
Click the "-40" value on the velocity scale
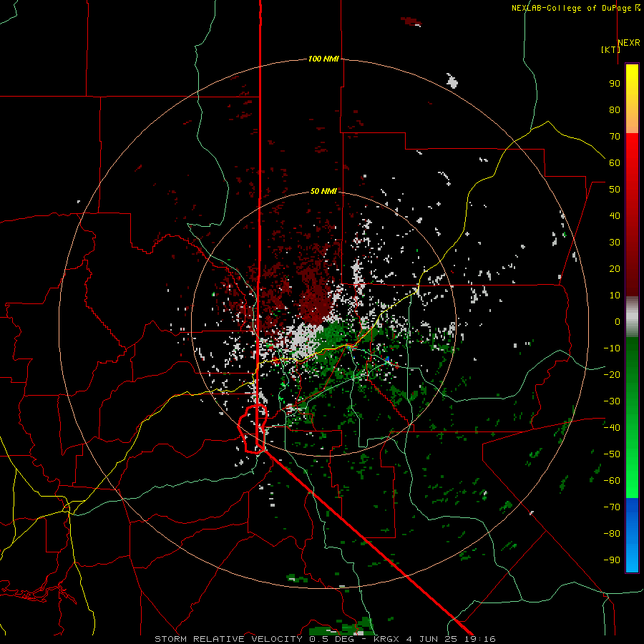pyautogui.click(x=612, y=428)
